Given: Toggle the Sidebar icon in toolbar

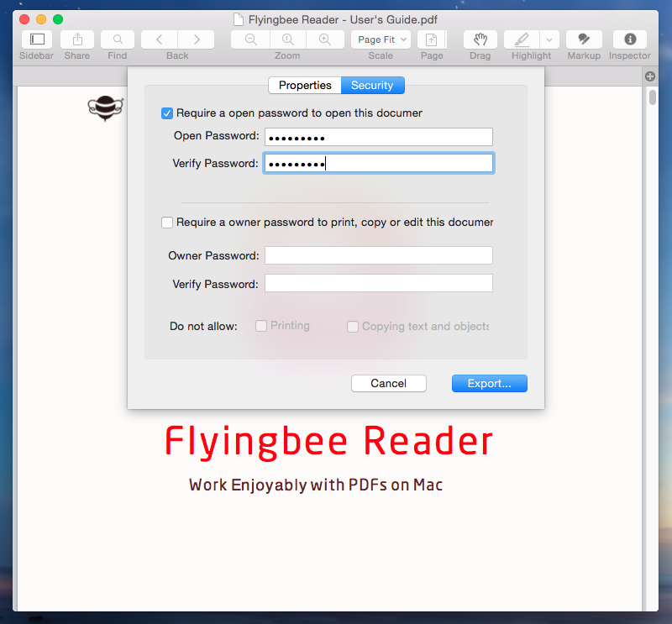Looking at the screenshot, I should click(37, 39).
